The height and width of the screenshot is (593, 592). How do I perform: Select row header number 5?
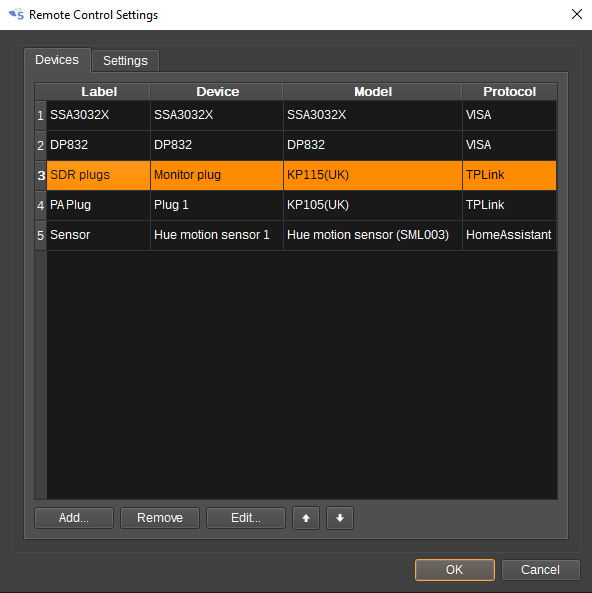click(40, 235)
